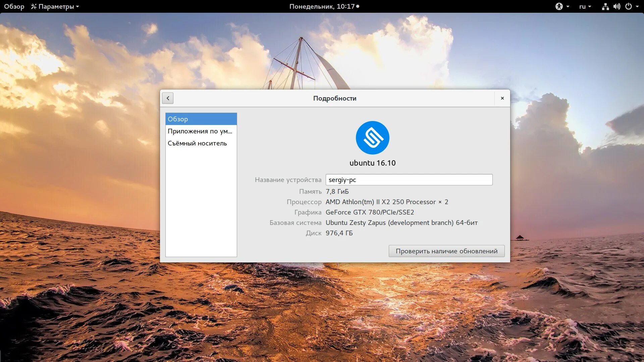The height and width of the screenshot is (362, 644).
Task: Click the power icon in top bar
Action: 629,6
